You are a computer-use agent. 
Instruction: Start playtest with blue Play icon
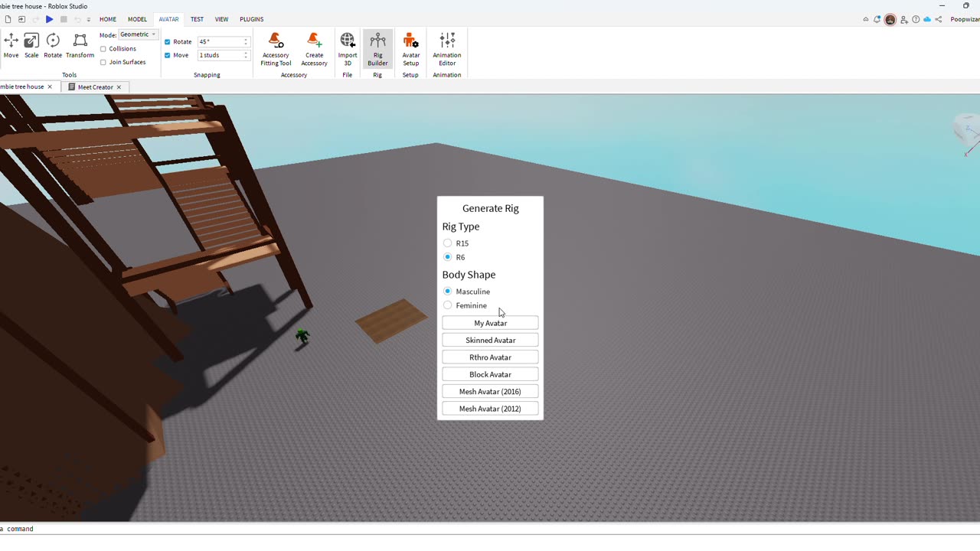[x=49, y=19]
